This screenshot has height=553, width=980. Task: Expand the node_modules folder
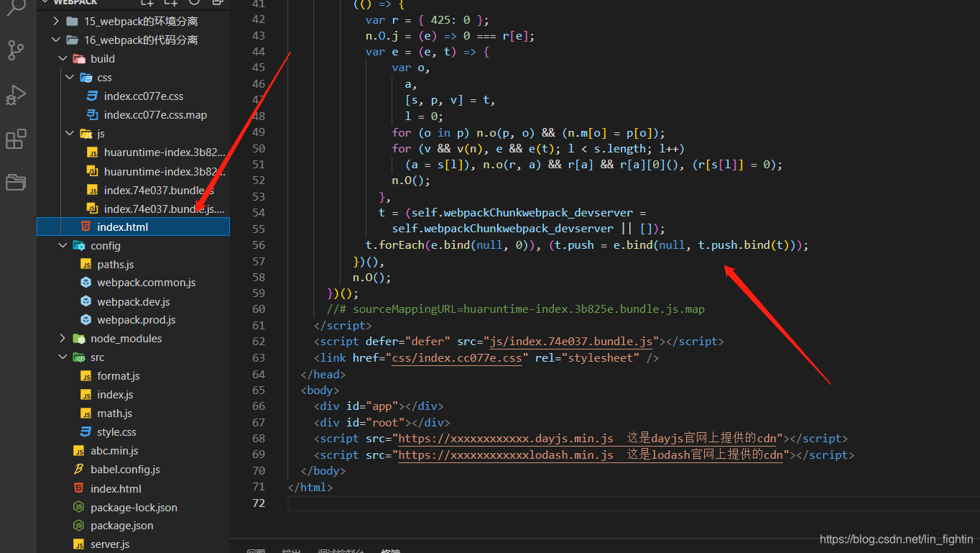(63, 339)
